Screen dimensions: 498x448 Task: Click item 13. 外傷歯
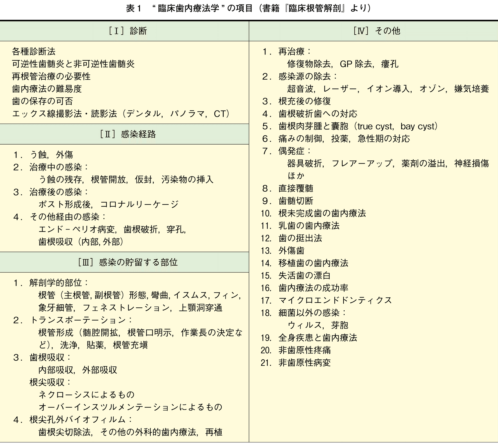coord(283,251)
